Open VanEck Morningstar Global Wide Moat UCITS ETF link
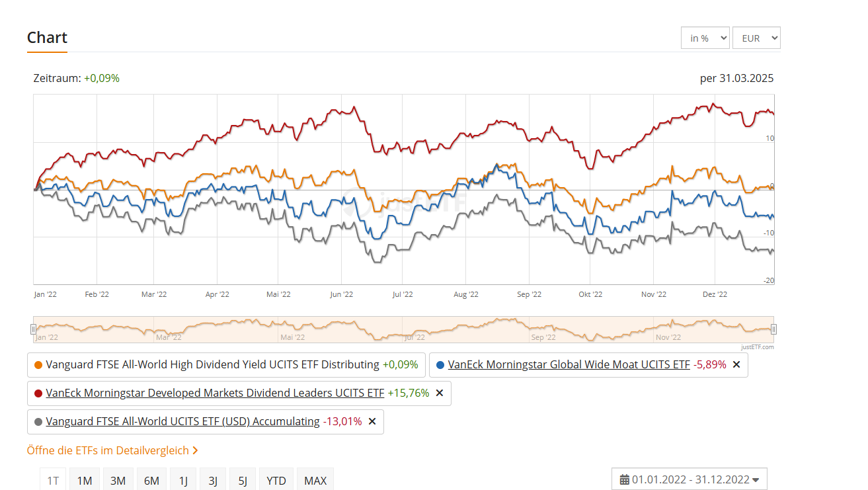Viewport: 868px width, 490px height. point(569,364)
